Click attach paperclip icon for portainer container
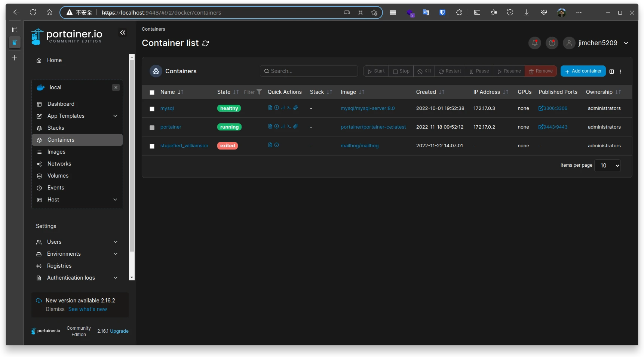Screen dimensions: 644x357 pos(295,126)
